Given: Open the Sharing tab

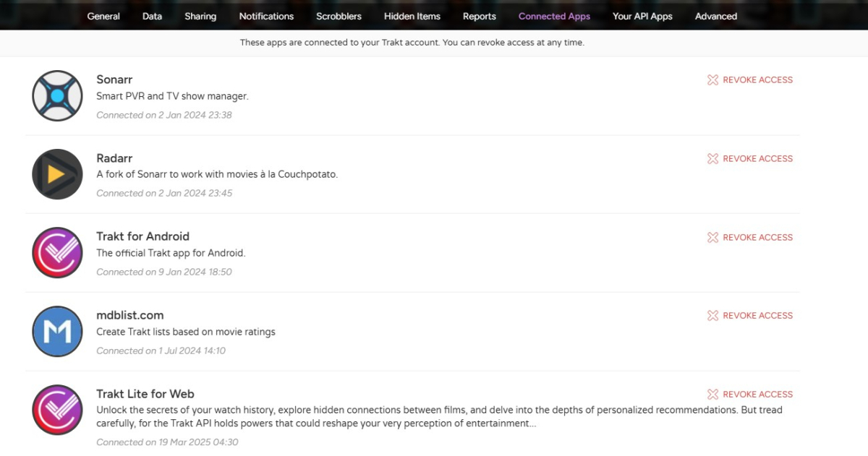Looking at the screenshot, I should tap(200, 16).
